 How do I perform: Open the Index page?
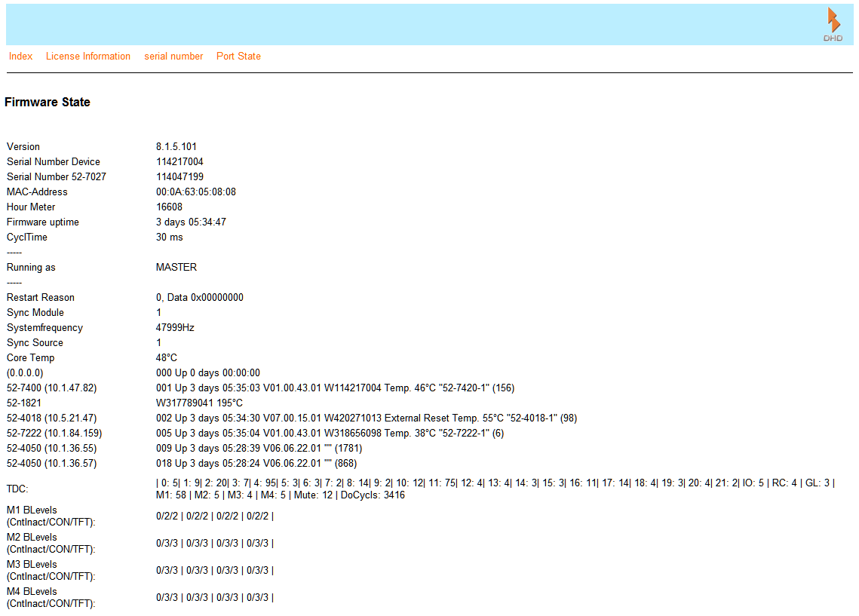20,56
